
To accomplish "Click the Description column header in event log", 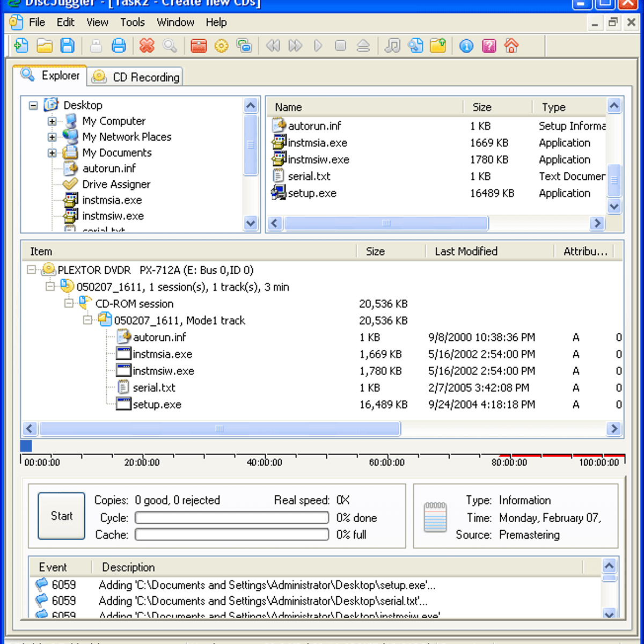I will [x=337, y=567].
